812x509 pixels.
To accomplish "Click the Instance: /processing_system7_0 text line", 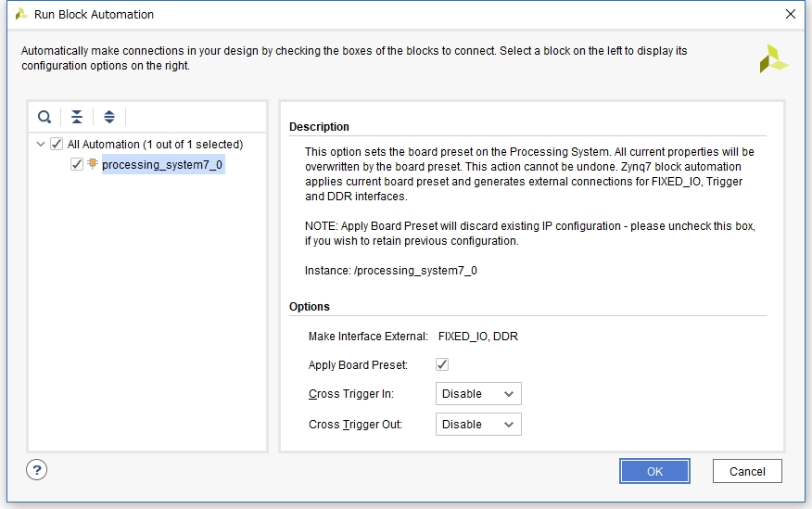I will 391,271.
